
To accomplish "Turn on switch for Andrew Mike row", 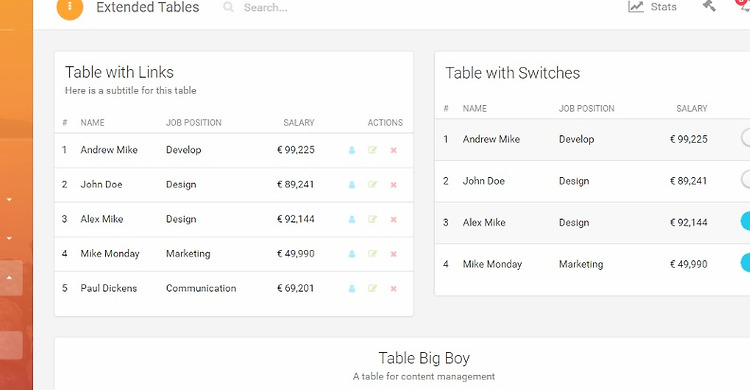I will click(745, 138).
